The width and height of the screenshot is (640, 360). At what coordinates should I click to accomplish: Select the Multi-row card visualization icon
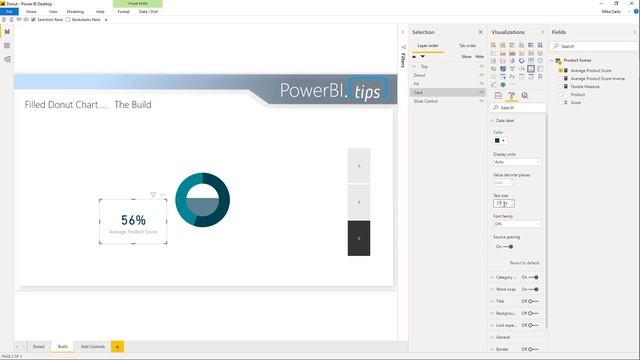pos(540,69)
